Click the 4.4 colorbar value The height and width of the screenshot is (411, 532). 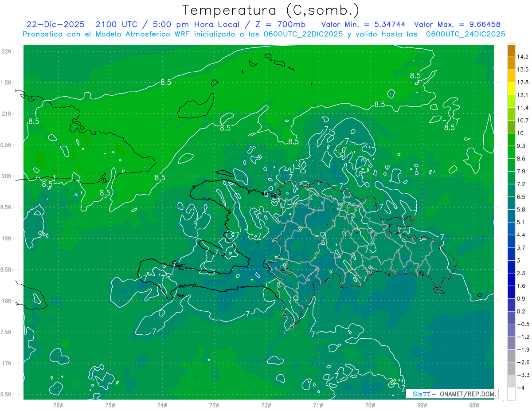pyautogui.click(x=521, y=235)
